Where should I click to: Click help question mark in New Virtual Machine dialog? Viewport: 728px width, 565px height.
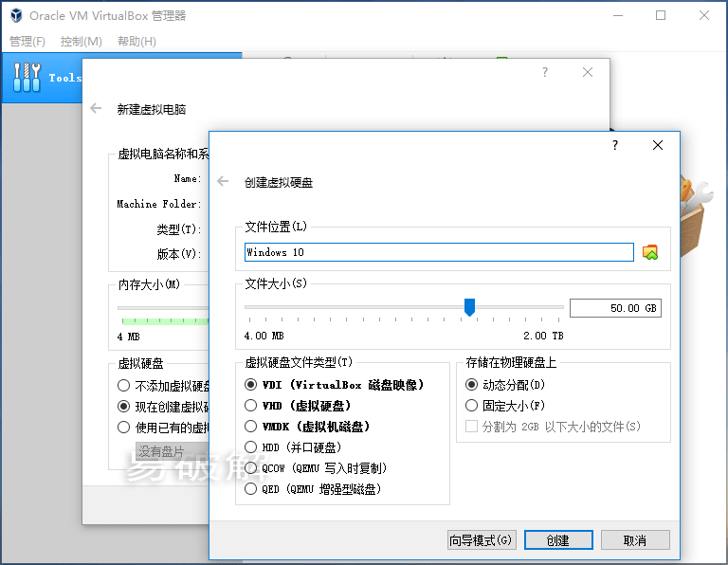coord(545,72)
